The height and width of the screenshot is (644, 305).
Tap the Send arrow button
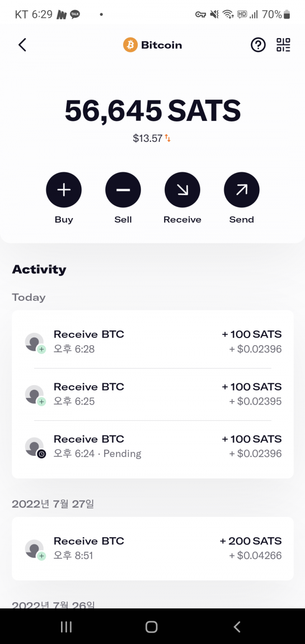241,190
